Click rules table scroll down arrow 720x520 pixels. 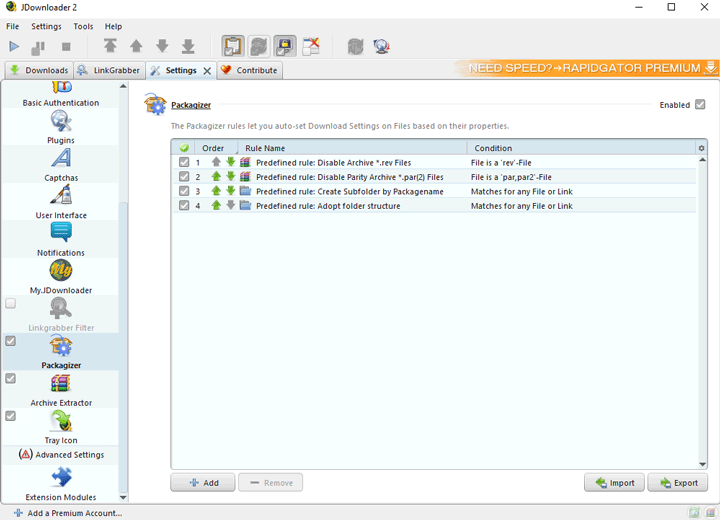tap(702, 464)
